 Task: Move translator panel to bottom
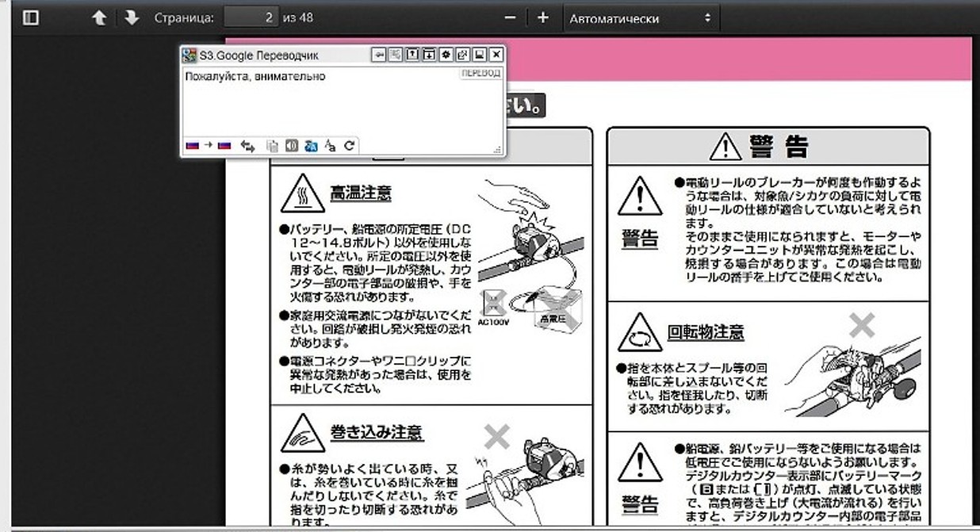429,55
